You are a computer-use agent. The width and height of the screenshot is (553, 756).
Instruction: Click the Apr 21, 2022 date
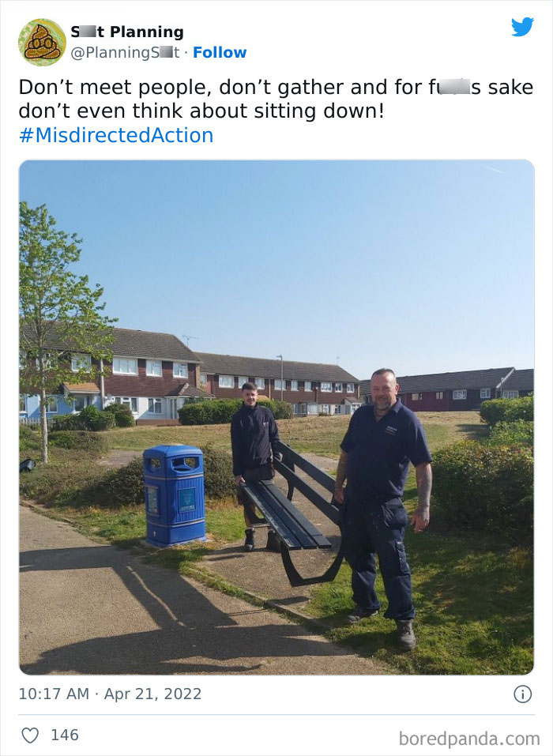152,694
